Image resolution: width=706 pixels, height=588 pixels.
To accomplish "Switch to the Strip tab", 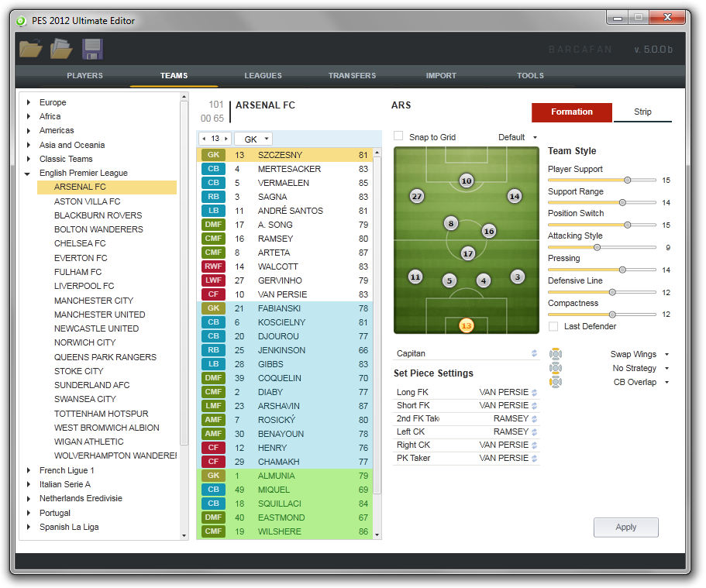I will coord(642,112).
